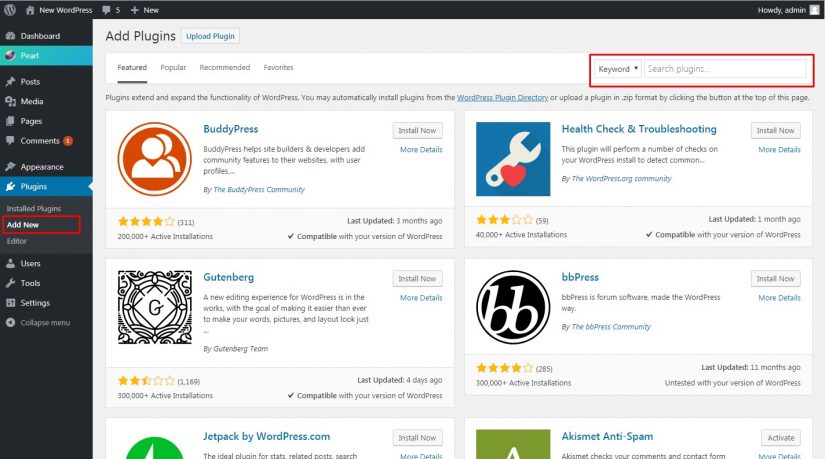825x459 pixels.
Task: Click the Comments sidebar icon
Action: (x=10, y=141)
